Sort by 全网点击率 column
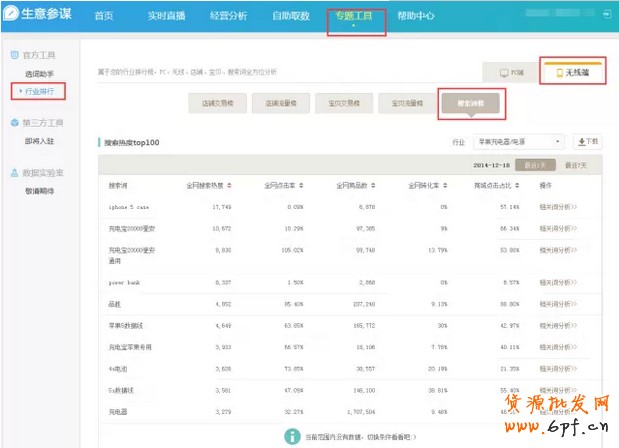The height and width of the screenshot is (448, 619). (302, 185)
